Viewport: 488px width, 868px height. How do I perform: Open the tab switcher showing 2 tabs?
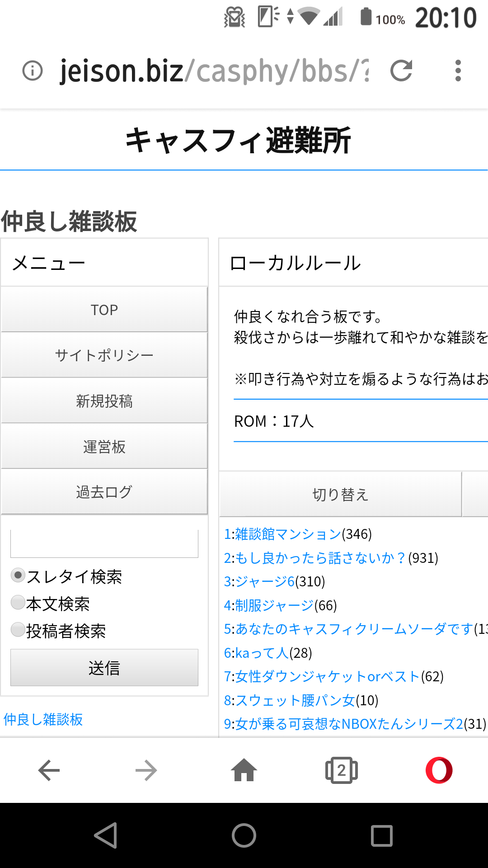tap(342, 770)
